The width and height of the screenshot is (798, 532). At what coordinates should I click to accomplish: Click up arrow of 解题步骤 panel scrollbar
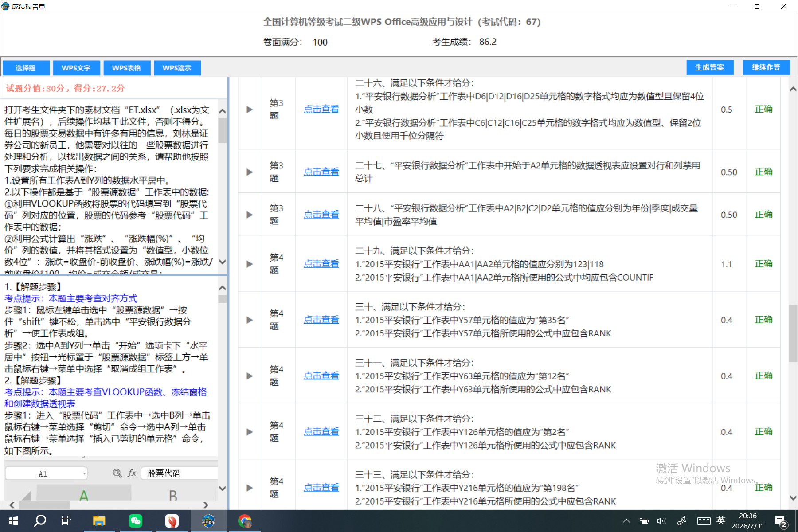[223, 288]
